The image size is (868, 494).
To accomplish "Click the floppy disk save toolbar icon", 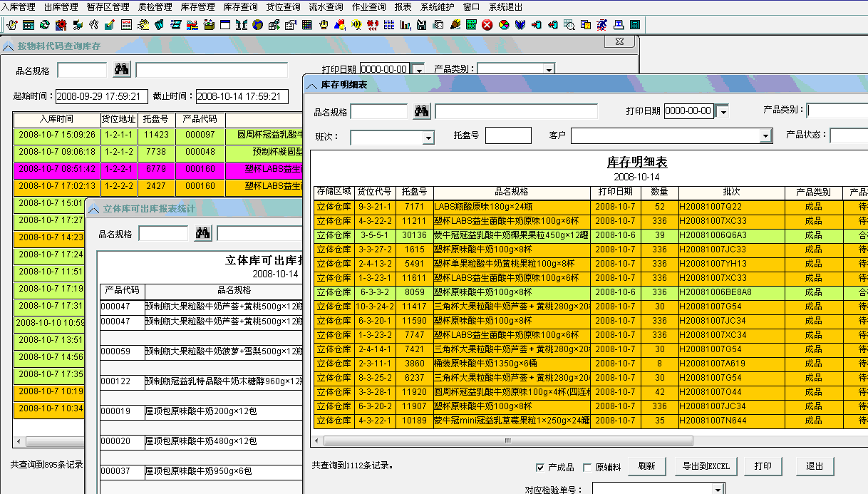I will (422, 25).
